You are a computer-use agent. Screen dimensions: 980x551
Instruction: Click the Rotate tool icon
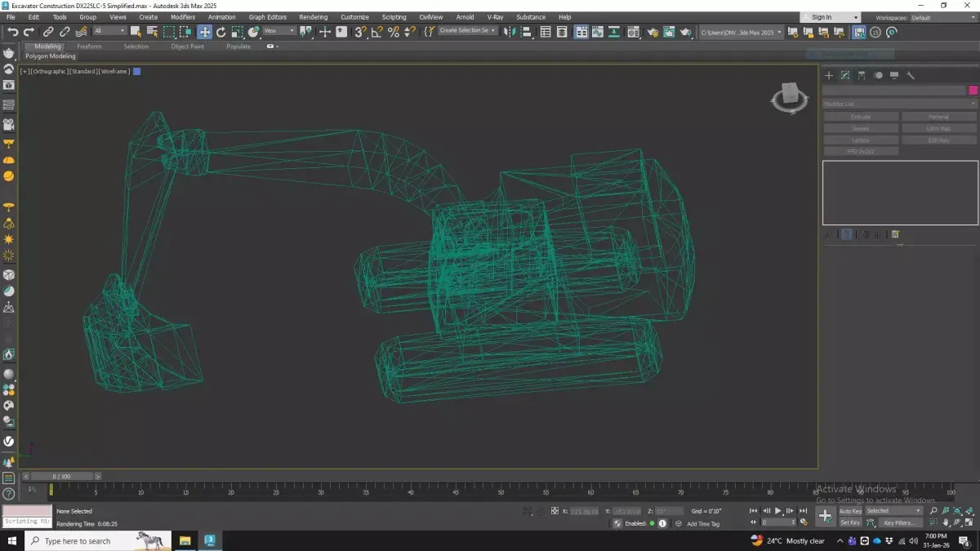(220, 32)
